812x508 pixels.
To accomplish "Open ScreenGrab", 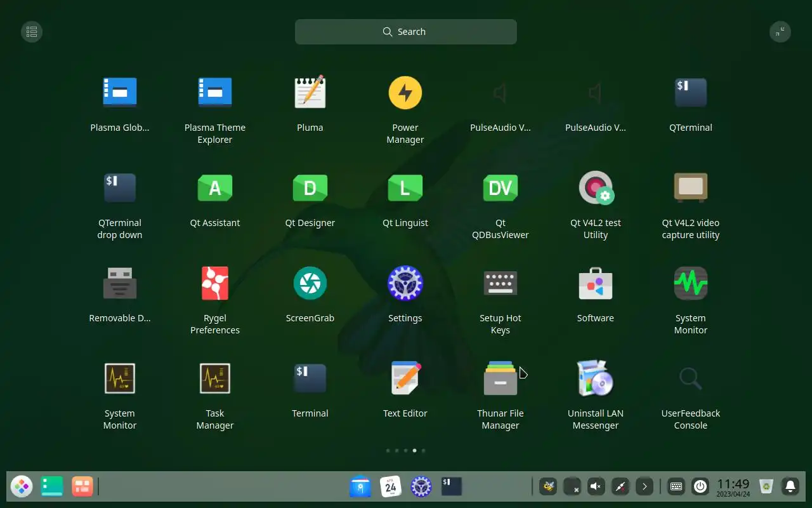I will 310,283.
